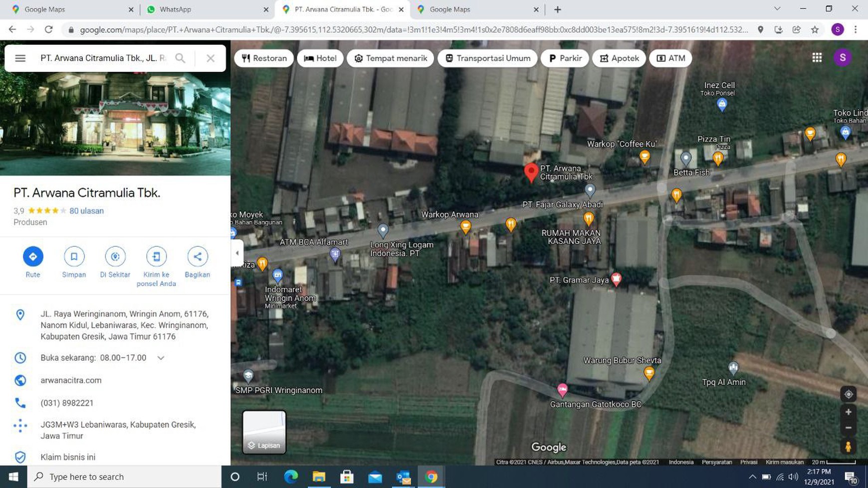
Task: Open the Chrome tab search chevron
Action: tap(777, 9)
